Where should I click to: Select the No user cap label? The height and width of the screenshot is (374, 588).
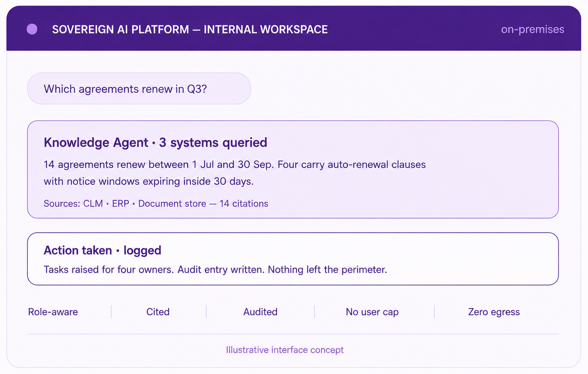click(x=372, y=312)
